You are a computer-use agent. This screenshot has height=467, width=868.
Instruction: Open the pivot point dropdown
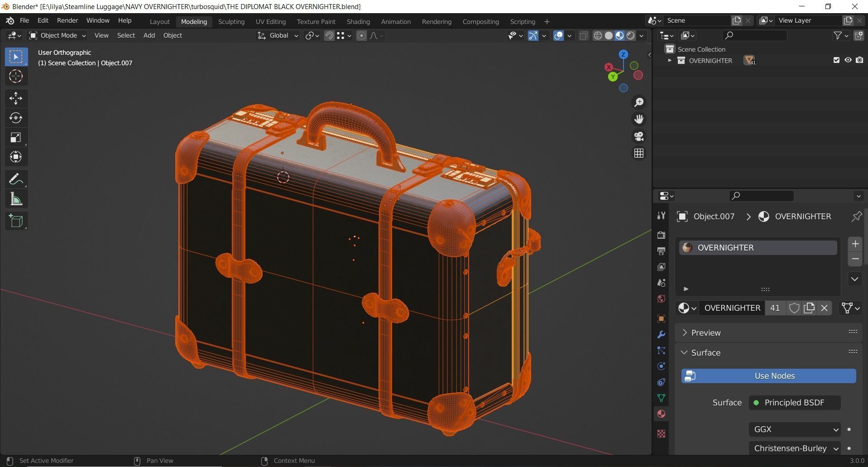tap(312, 35)
